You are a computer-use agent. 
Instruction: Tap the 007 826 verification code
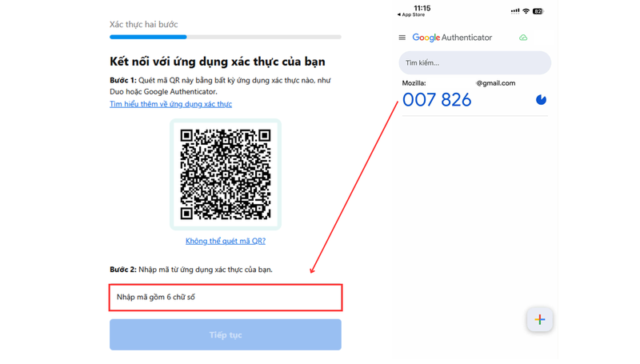[x=437, y=100]
